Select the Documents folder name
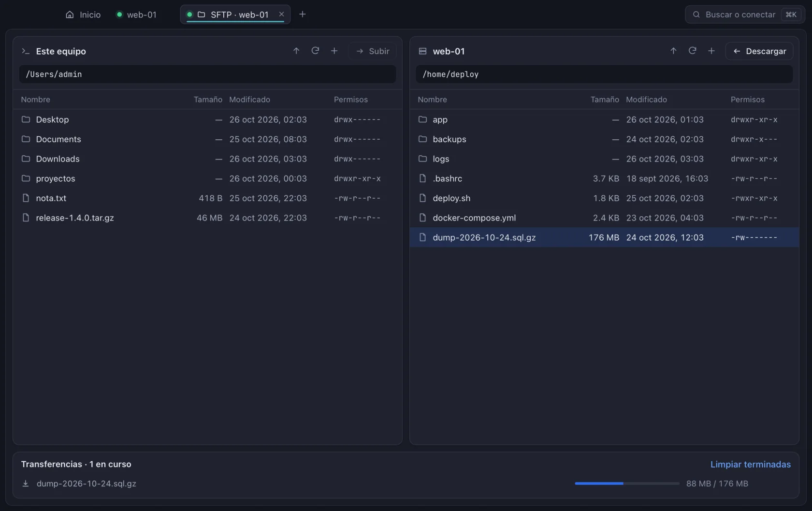Viewport: 812px width, 511px height. pyautogui.click(x=58, y=139)
